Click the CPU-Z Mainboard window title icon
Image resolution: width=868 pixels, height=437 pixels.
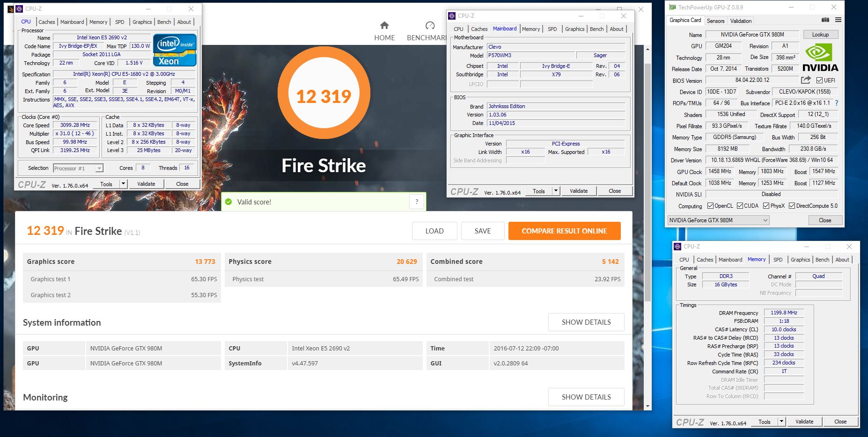click(x=452, y=16)
